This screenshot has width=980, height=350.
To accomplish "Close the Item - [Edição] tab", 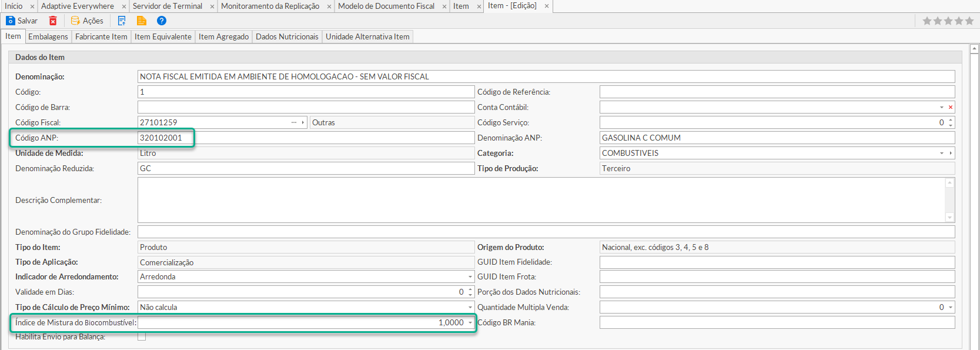I will (x=547, y=6).
